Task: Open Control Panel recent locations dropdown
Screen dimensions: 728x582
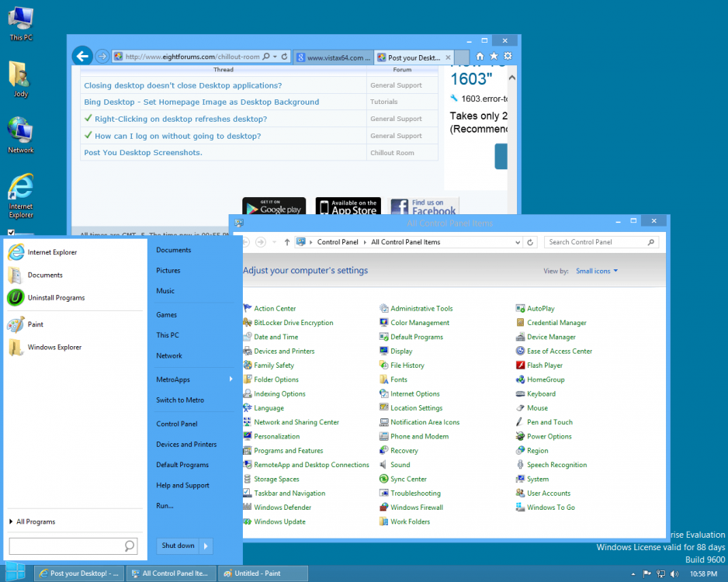Action: coord(275,242)
